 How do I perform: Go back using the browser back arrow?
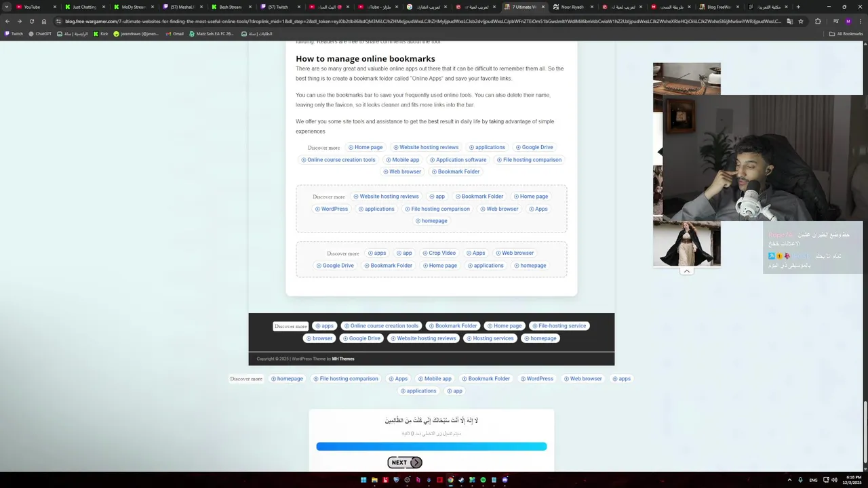pyautogui.click(x=7, y=21)
